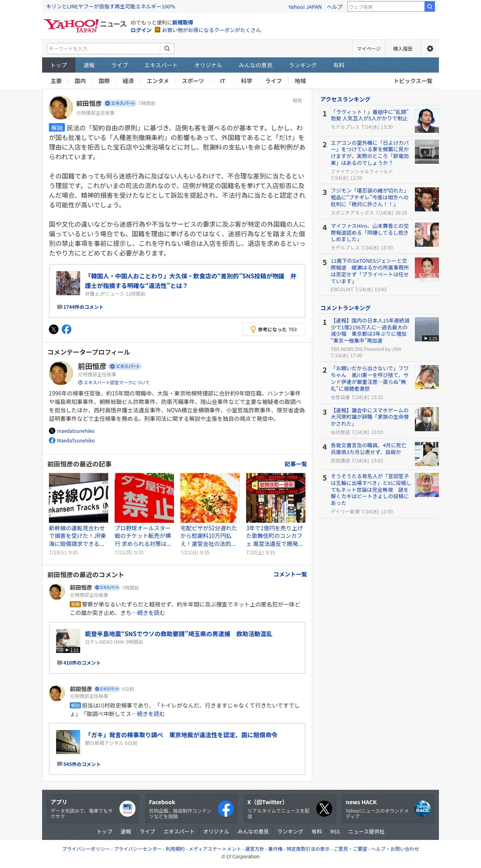Play the 1:25 video thumbnail in comment ranking
This screenshot has height=868, width=481.
pyautogui.click(x=427, y=329)
